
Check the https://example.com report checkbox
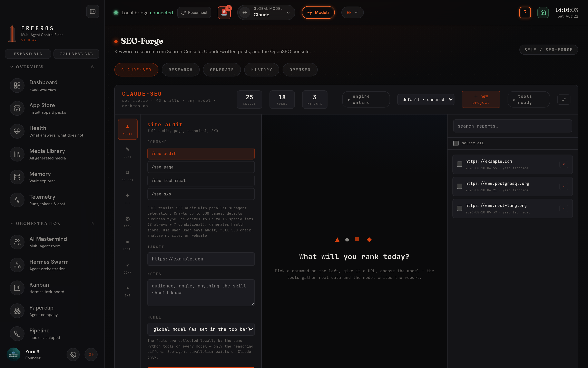[x=459, y=164]
